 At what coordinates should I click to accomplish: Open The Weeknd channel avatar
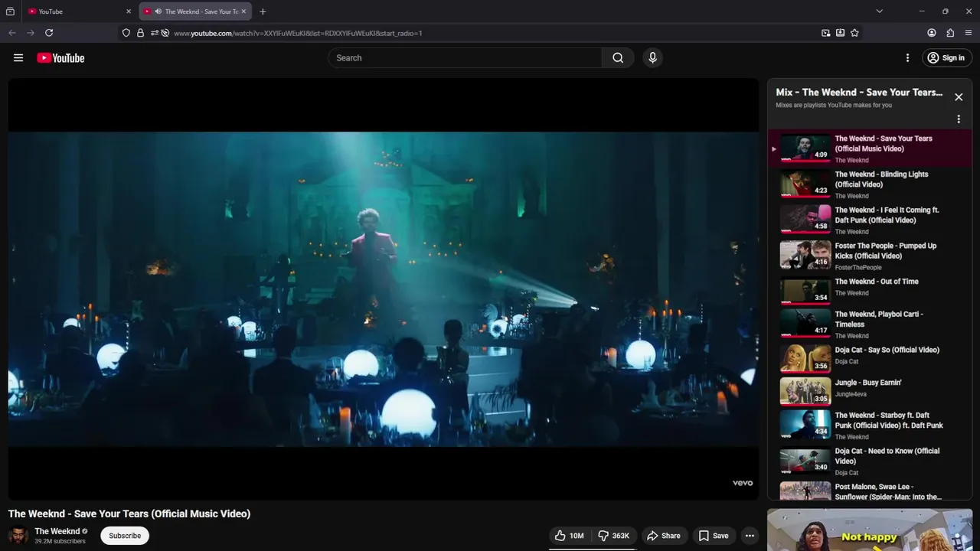[18, 536]
